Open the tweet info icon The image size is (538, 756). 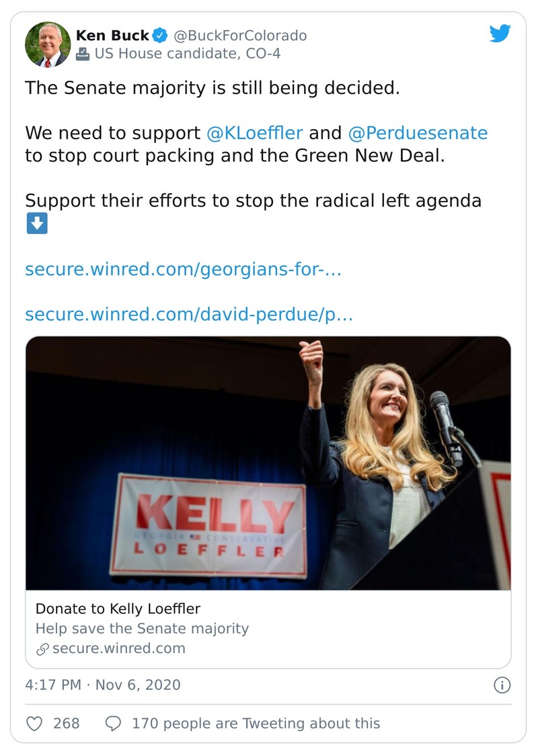click(502, 685)
